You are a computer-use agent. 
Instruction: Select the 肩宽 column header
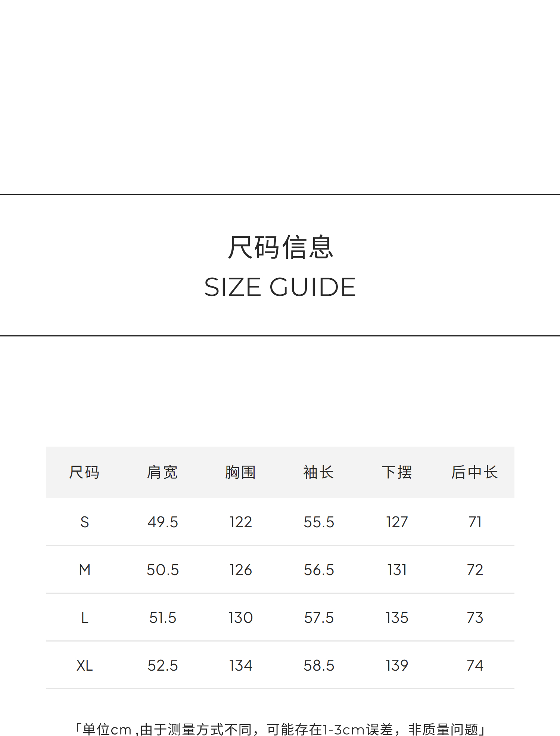click(162, 472)
